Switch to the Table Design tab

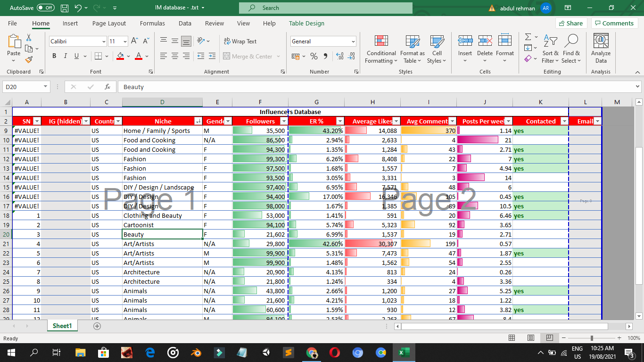(306, 23)
